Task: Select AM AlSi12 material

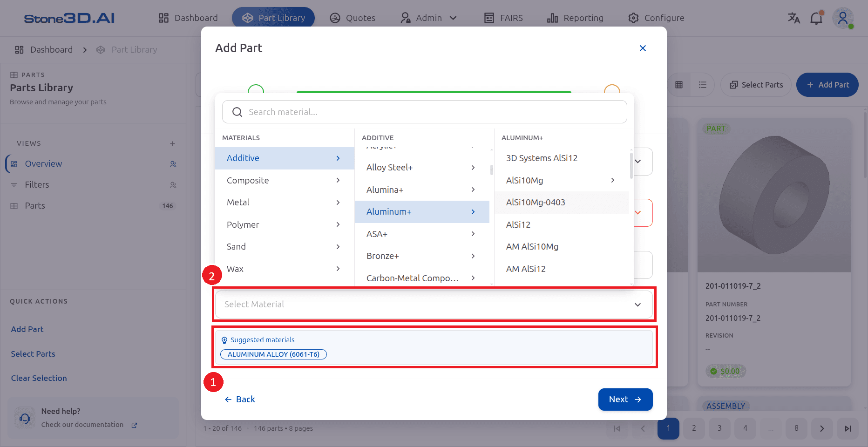Action: point(562,269)
